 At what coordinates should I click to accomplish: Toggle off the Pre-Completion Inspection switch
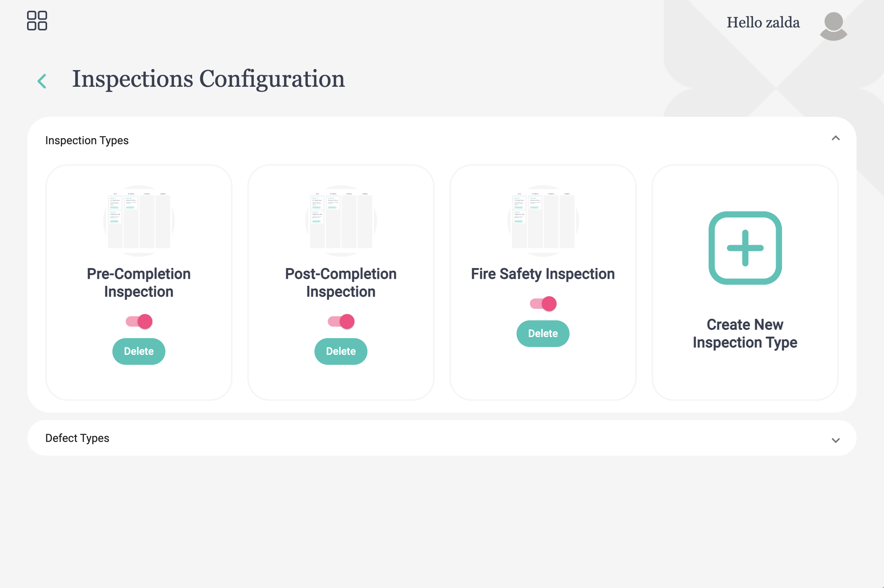(x=139, y=321)
